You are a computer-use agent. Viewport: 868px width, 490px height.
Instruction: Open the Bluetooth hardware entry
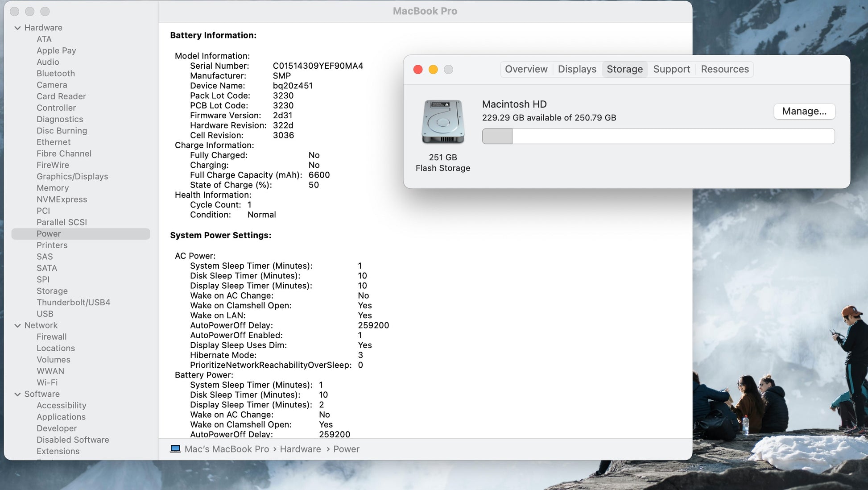[x=56, y=73]
